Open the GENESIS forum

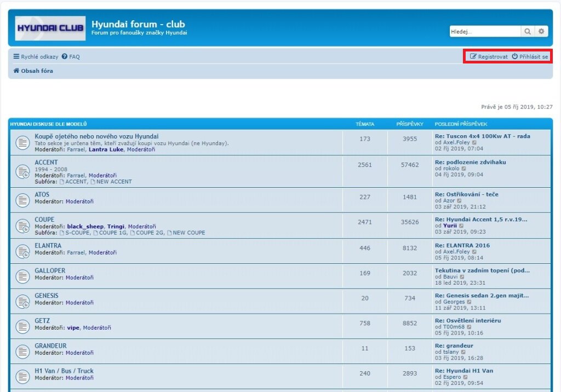pos(47,296)
